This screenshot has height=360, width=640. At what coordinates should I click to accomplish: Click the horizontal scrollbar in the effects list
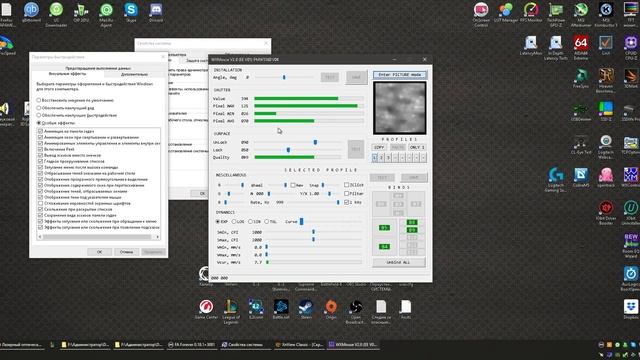click(99, 237)
